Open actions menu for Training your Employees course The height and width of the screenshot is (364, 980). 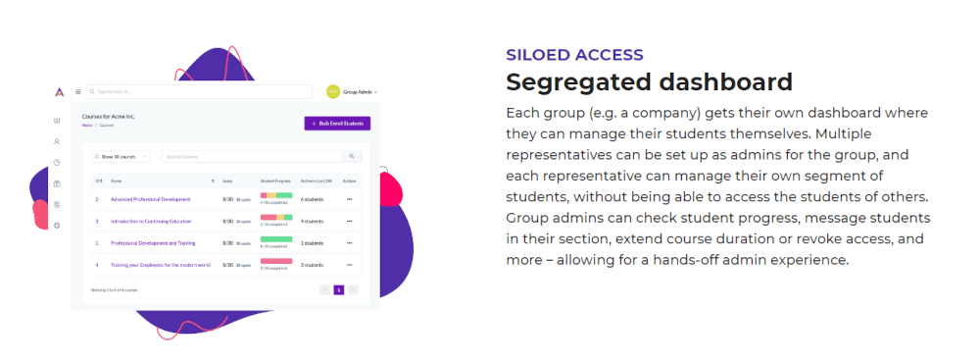click(350, 265)
